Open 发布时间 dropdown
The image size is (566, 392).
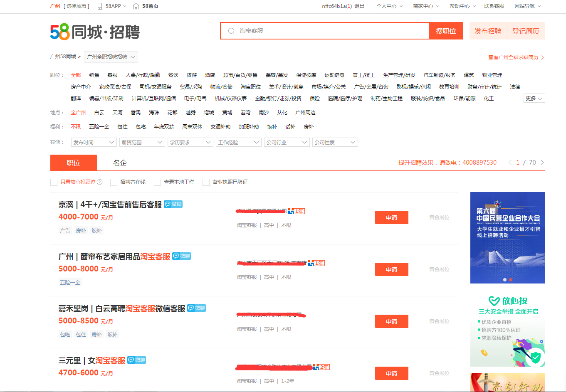tap(94, 142)
